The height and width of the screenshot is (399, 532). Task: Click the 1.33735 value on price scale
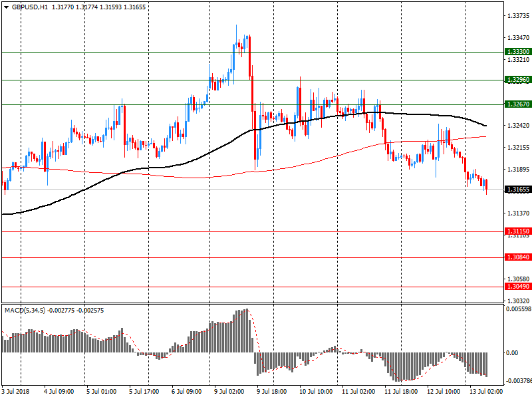coord(517,16)
